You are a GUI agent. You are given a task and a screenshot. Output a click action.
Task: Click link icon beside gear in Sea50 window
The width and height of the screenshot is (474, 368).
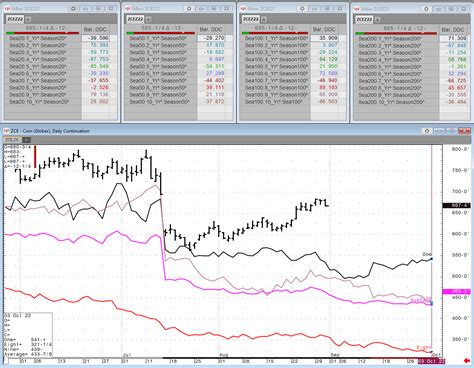pos(202,9)
